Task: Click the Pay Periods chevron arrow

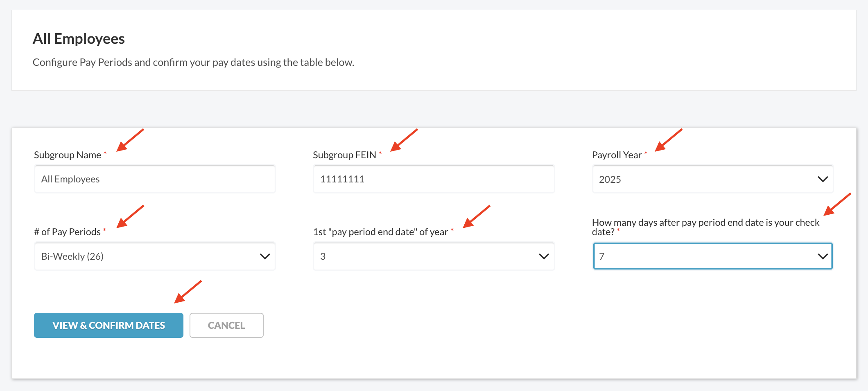Action: [265, 256]
